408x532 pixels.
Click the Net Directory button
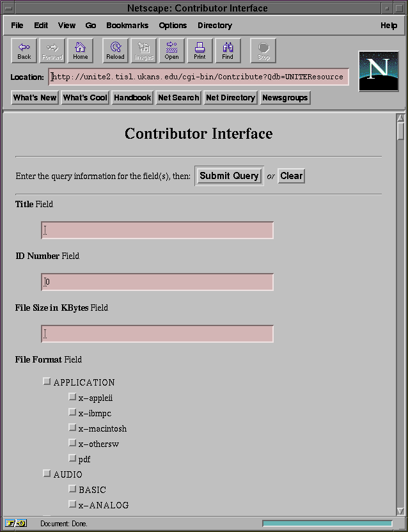[x=230, y=98]
